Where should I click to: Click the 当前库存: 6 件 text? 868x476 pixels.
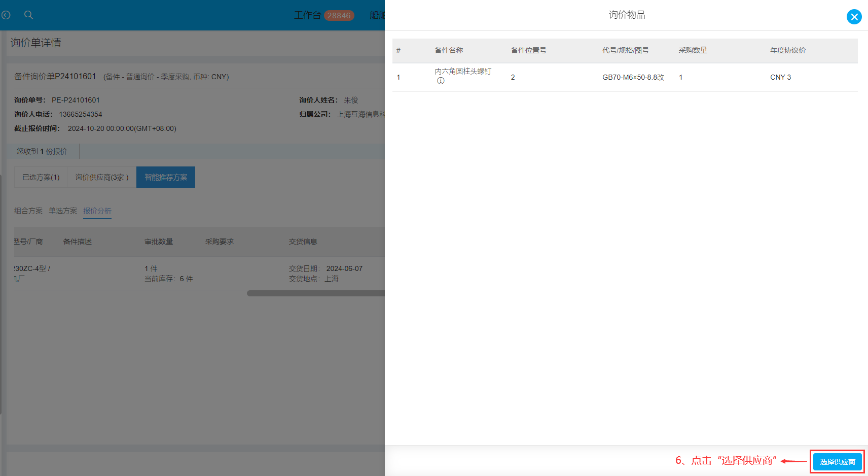(169, 279)
